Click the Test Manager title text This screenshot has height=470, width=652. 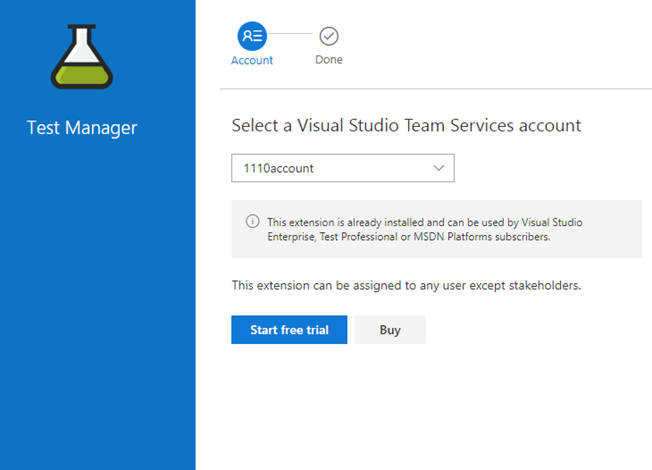82,128
